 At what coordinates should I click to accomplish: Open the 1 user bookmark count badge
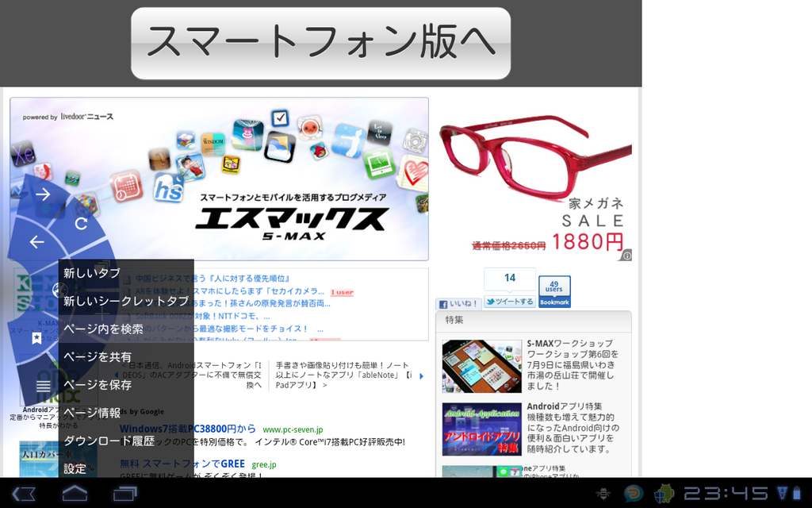coord(342,292)
